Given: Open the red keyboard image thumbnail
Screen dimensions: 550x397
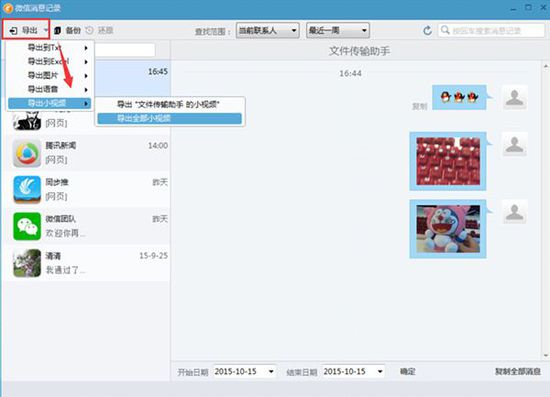Looking at the screenshot, I should [448, 161].
